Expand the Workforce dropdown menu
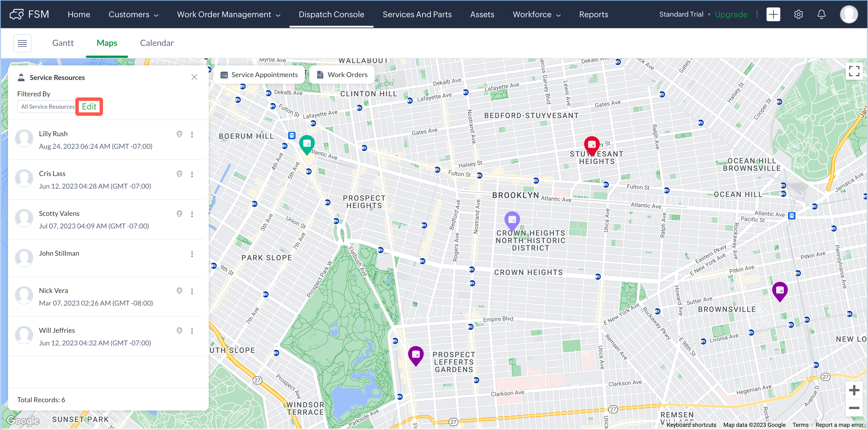Screen dimensions: 868x430 (536, 15)
